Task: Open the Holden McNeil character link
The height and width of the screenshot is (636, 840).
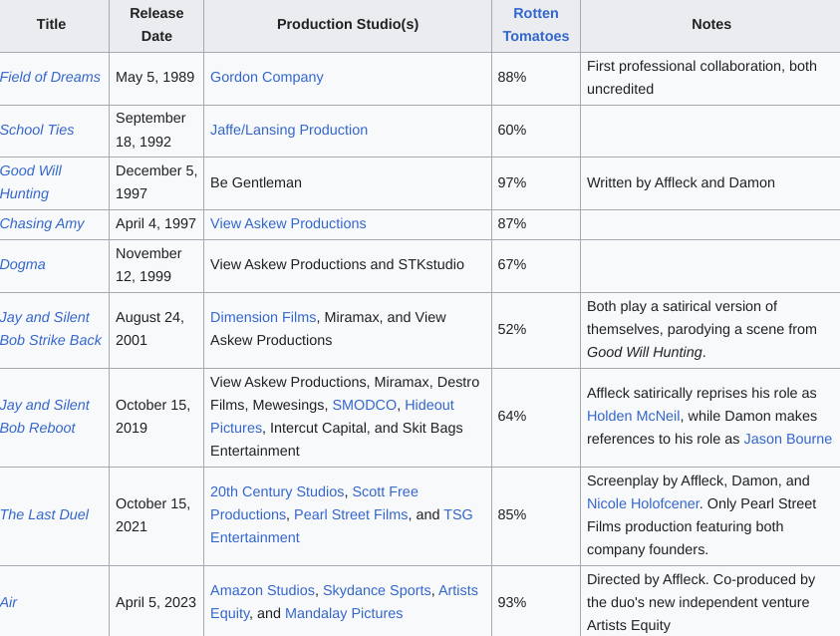Action: coord(632,416)
